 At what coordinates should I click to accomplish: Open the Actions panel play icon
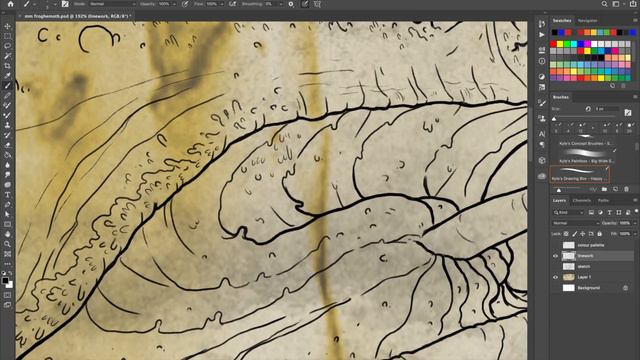click(542, 35)
